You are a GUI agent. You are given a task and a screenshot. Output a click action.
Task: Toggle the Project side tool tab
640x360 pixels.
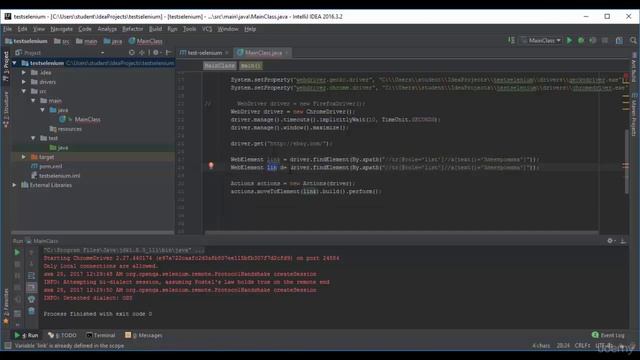pyautogui.click(x=6, y=66)
